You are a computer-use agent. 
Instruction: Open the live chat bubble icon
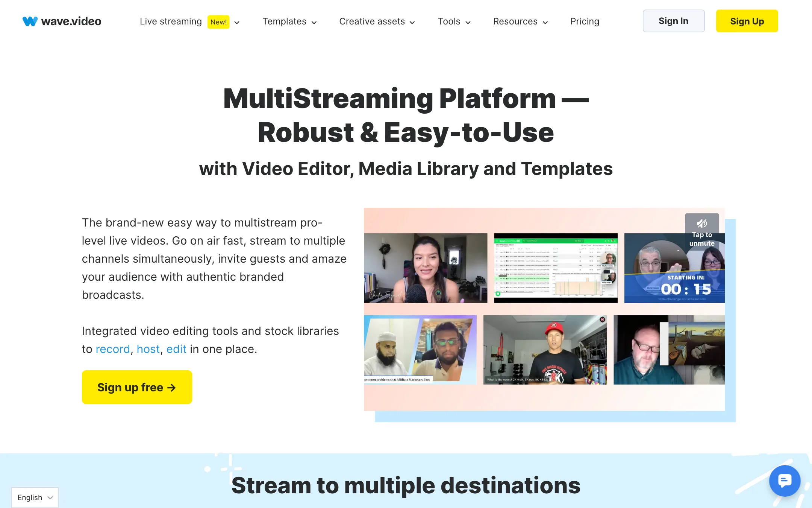point(785,481)
